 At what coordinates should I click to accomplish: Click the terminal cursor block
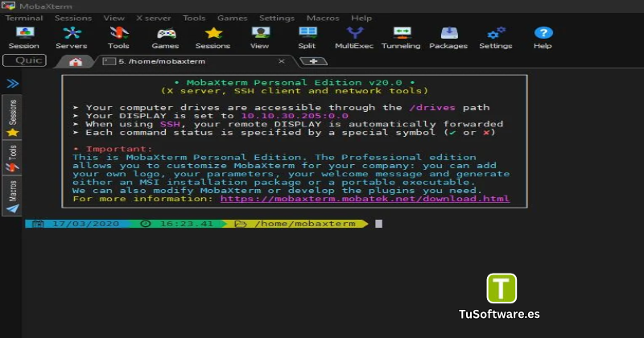(378, 224)
